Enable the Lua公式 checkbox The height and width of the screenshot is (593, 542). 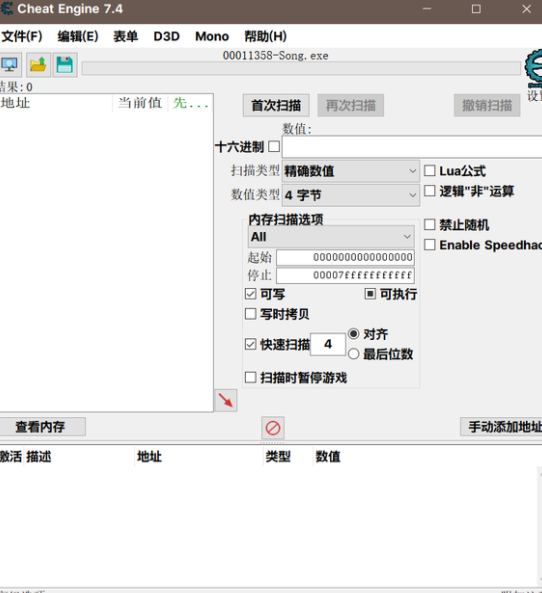click(430, 171)
